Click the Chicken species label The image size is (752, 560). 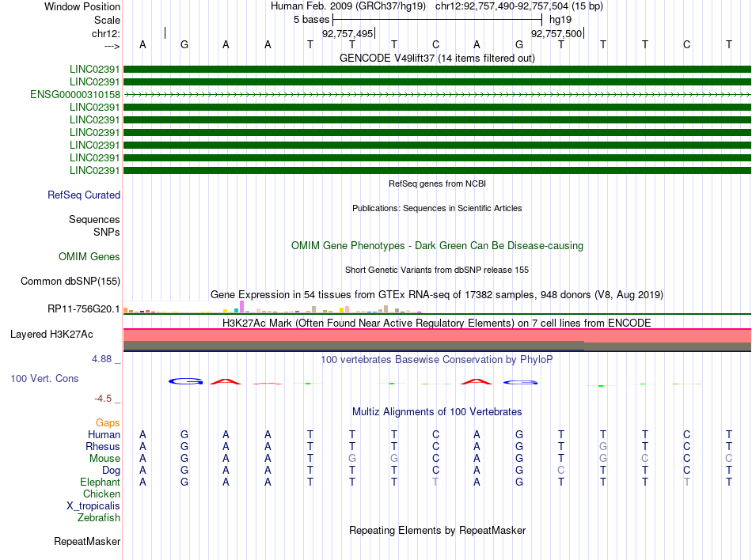click(x=101, y=494)
